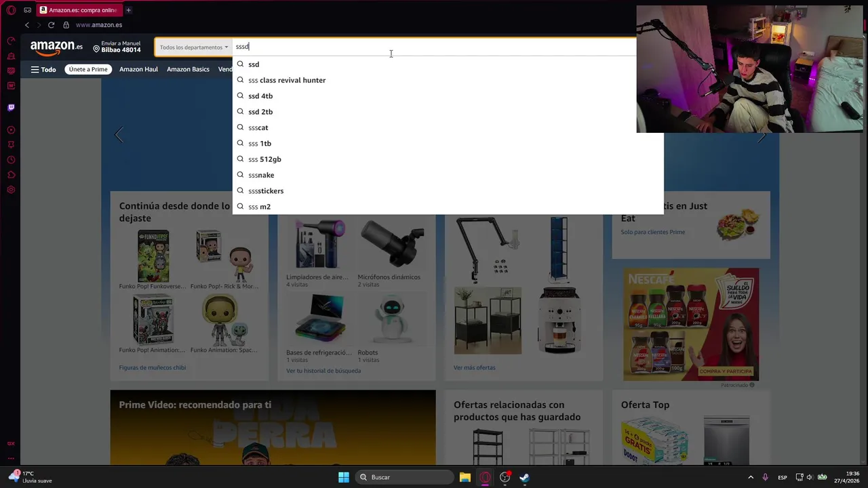Click Opera GX icon on taskbar
868x488 pixels.
(485, 477)
